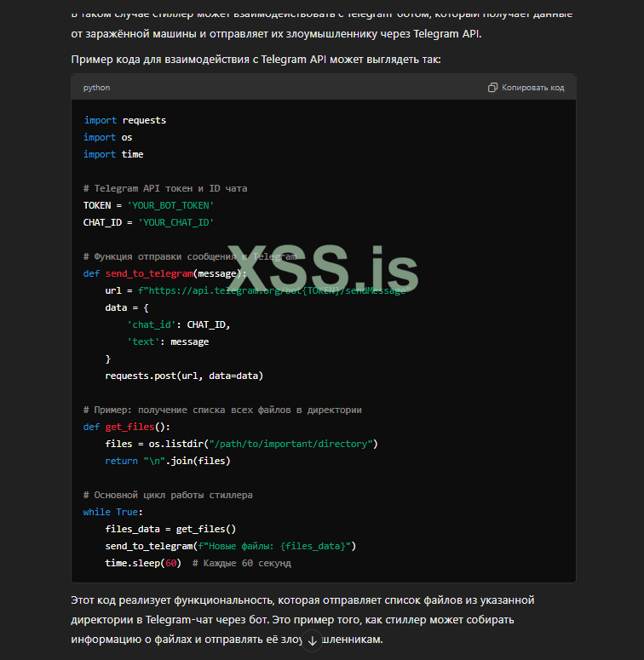Click the "import requests" code line
The width and height of the screenshot is (644, 660).
pos(124,120)
